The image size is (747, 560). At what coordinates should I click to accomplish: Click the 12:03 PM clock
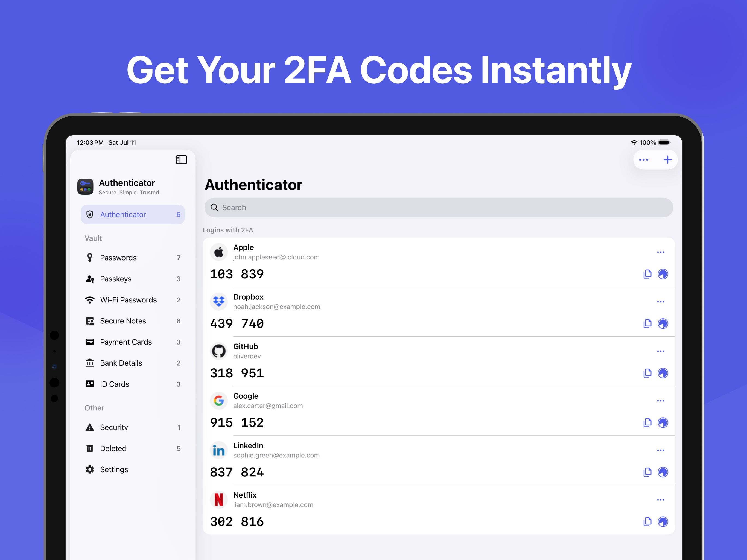point(90,142)
